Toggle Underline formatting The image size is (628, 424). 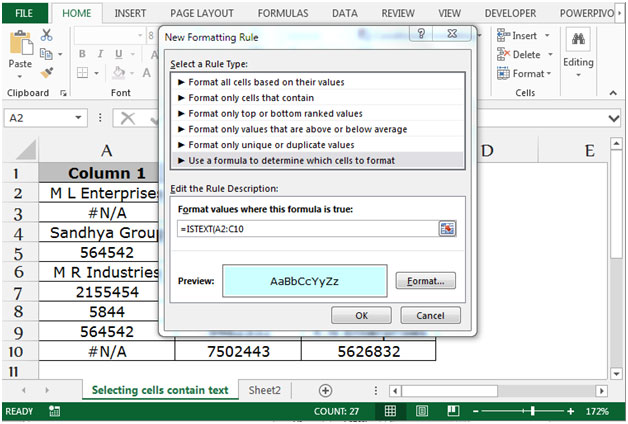coord(119,54)
